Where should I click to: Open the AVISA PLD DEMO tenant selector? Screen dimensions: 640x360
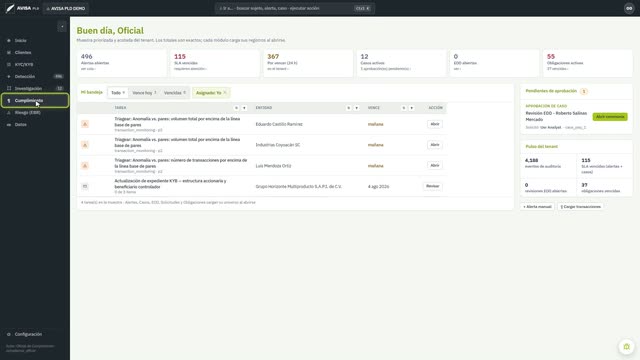[x=66, y=9]
